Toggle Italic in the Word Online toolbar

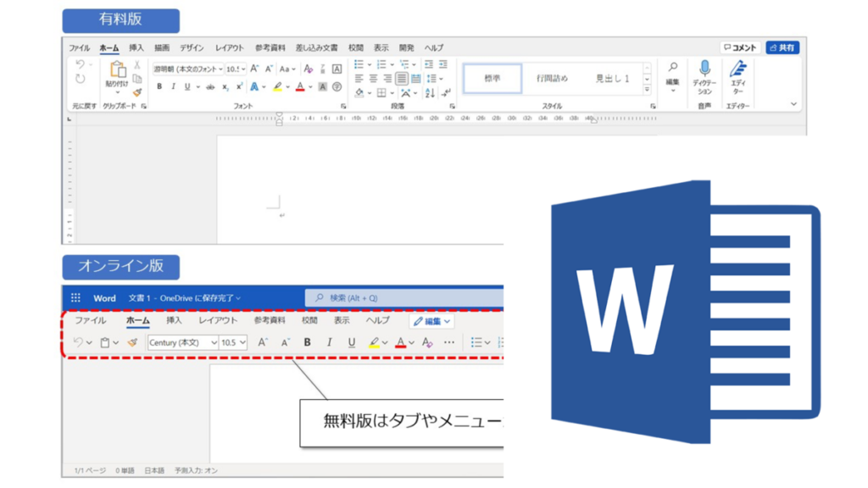point(329,342)
